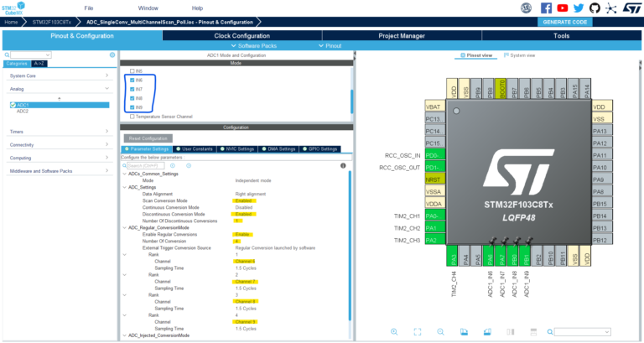The width and height of the screenshot is (644, 343).
Task: Uncheck the IN6 channel checkbox
Action: [132, 80]
